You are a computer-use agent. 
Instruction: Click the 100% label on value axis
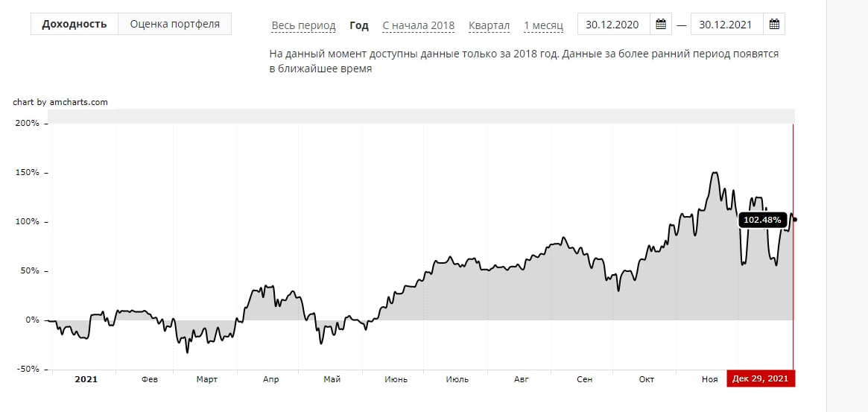(27, 222)
